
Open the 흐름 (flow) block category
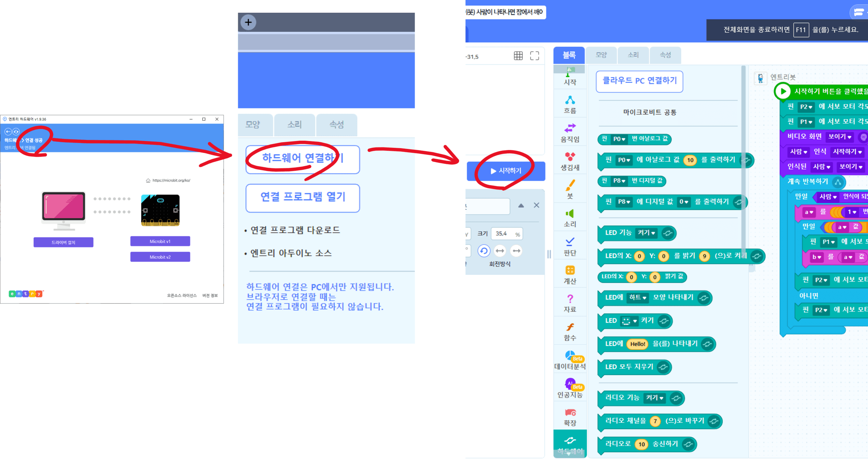click(570, 104)
